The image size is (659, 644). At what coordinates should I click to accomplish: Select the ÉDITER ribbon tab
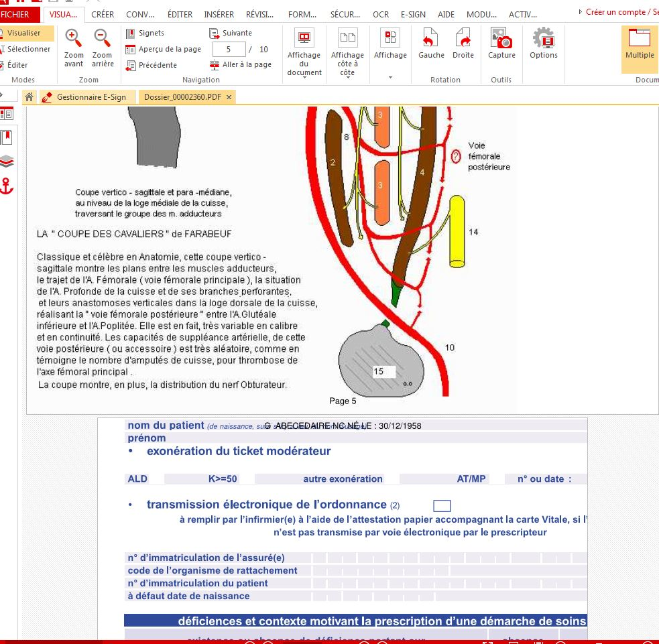pyautogui.click(x=180, y=15)
